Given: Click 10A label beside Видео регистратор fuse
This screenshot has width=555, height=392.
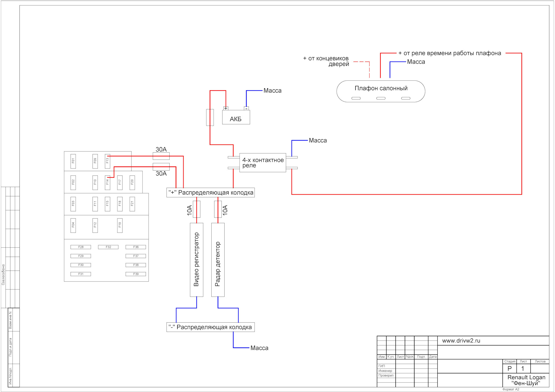Looking at the screenshot, I should pos(189,210).
